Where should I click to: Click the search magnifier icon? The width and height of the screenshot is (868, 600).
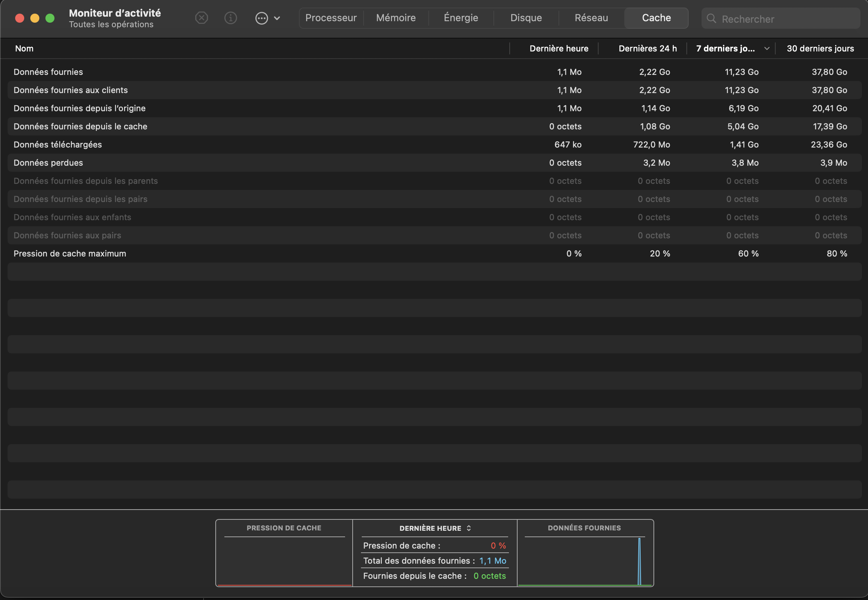[x=711, y=19]
